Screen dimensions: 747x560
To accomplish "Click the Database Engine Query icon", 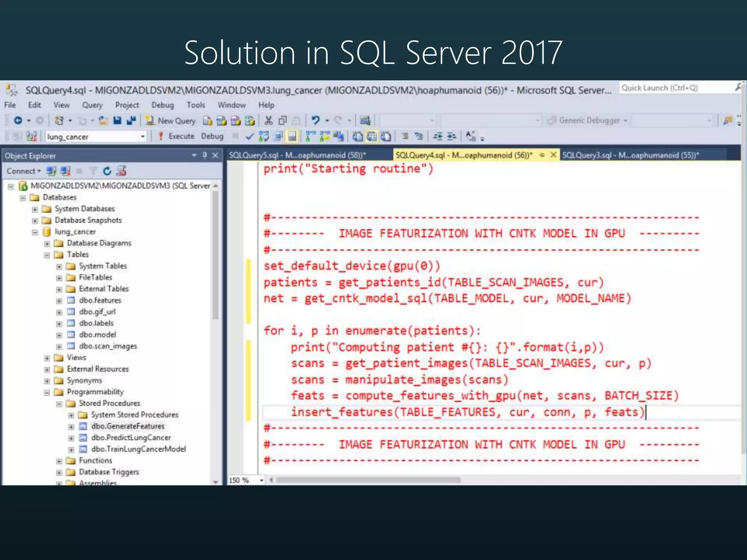I will pyautogui.click(x=208, y=121).
